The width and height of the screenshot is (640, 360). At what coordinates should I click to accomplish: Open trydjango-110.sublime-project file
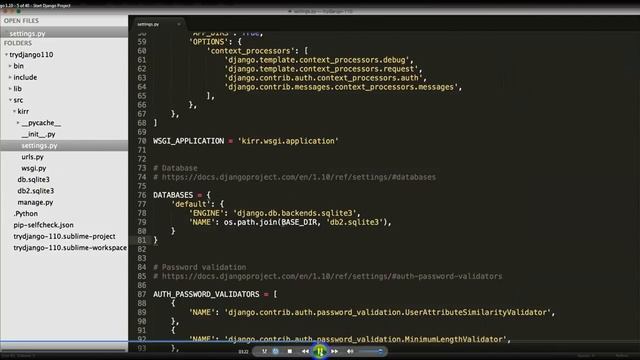(64, 236)
